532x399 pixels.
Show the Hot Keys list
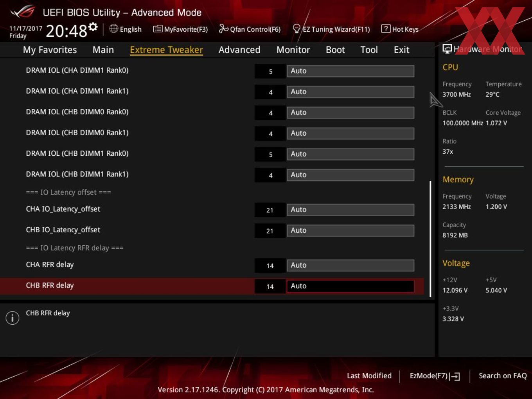point(405,29)
